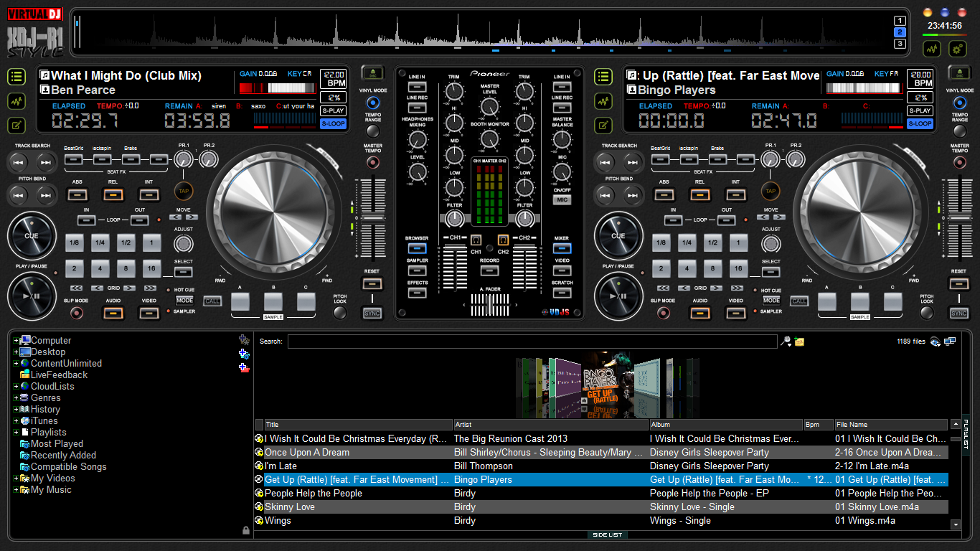Click CH1 headphone cue icon
The height and width of the screenshot is (551, 980).
[476, 240]
